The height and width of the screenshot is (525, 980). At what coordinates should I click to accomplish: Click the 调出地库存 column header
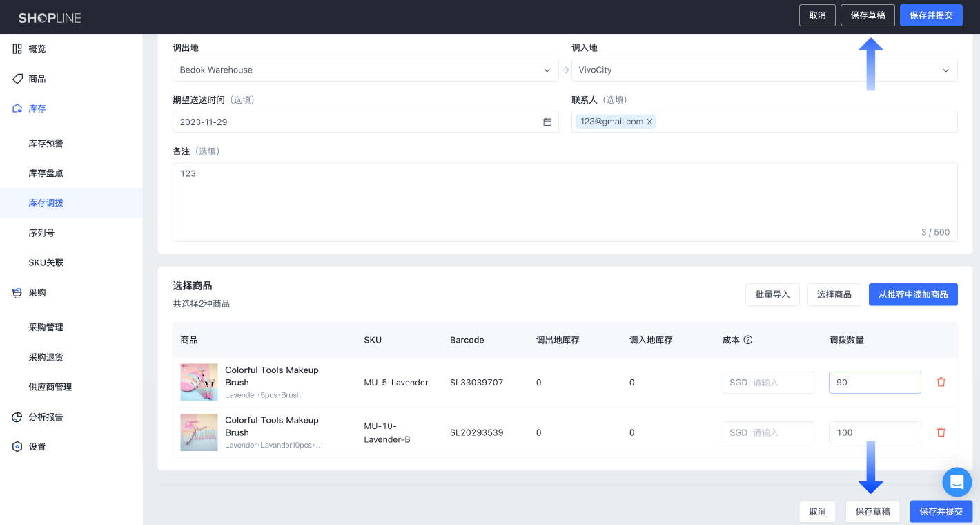[x=558, y=340]
